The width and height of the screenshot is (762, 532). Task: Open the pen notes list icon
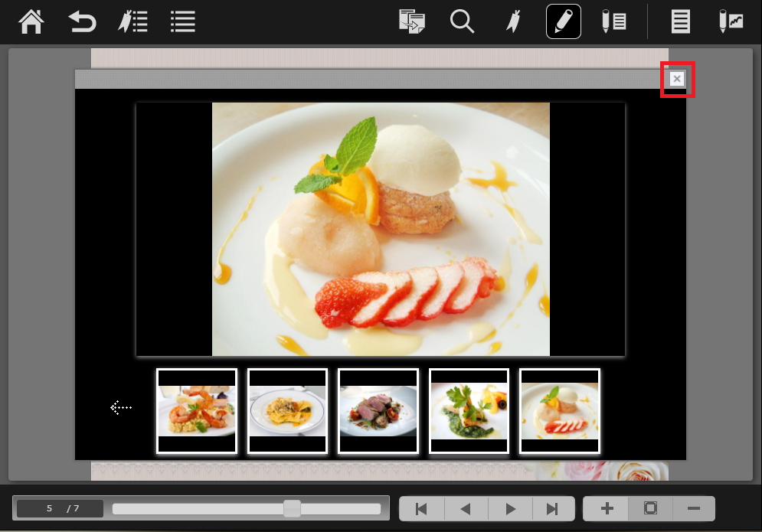pos(613,21)
